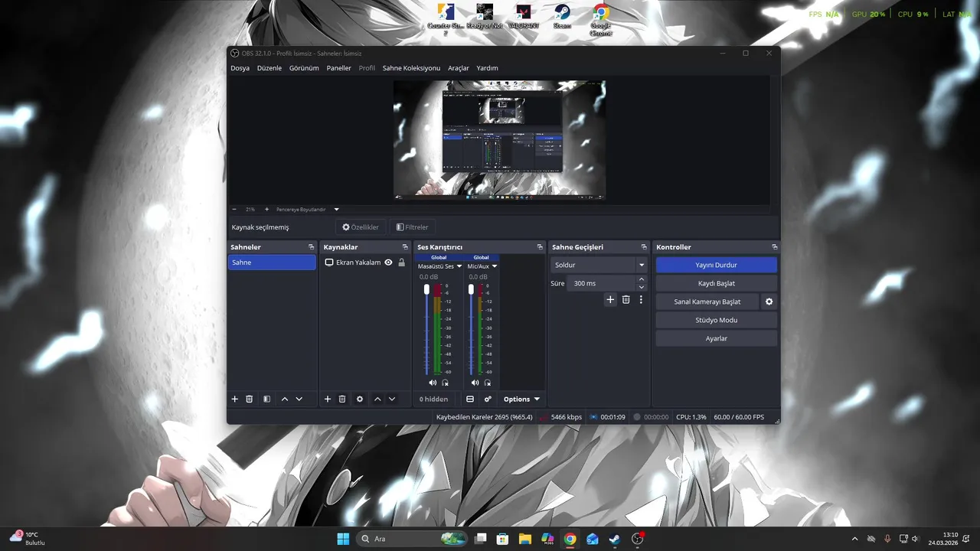Open the Araçlar menu
This screenshot has height=551, width=980.
coord(459,68)
